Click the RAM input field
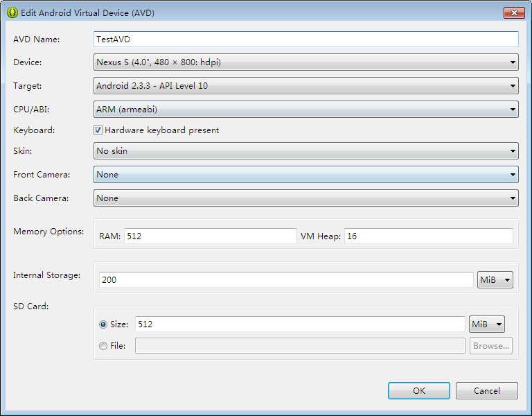This screenshot has width=532, height=416. (211, 236)
